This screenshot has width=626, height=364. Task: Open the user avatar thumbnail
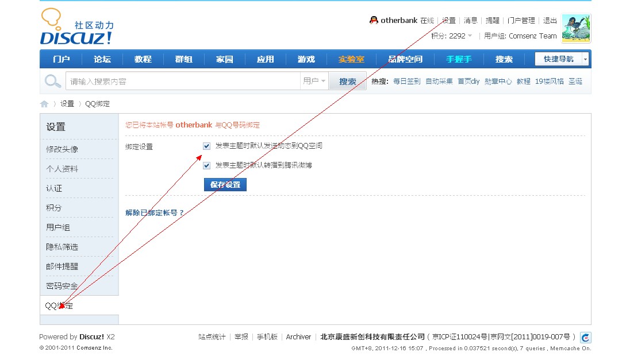pos(575,29)
